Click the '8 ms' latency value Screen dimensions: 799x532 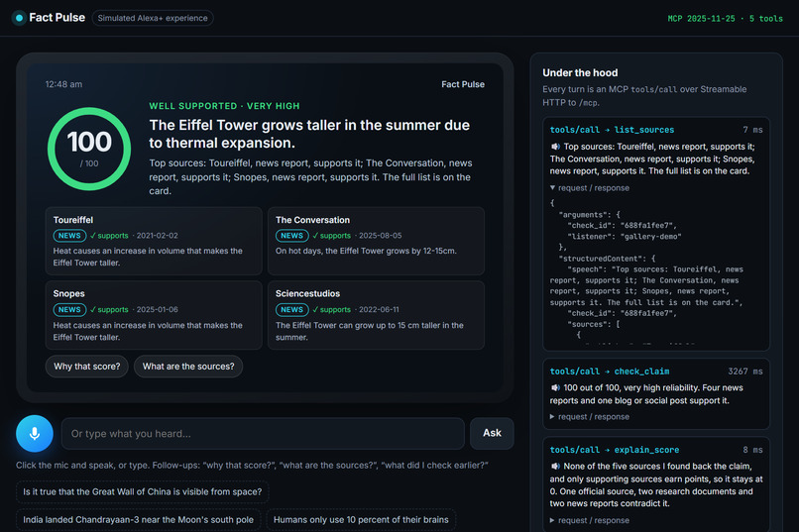click(x=752, y=450)
